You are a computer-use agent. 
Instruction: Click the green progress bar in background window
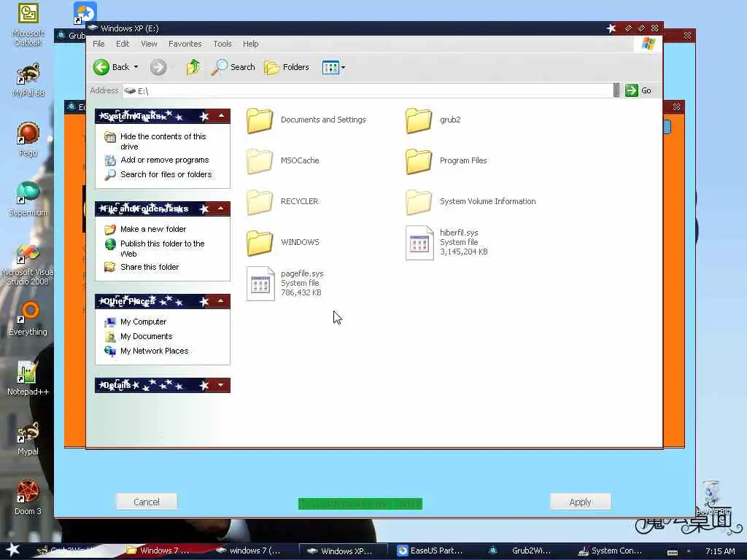pyautogui.click(x=360, y=504)
